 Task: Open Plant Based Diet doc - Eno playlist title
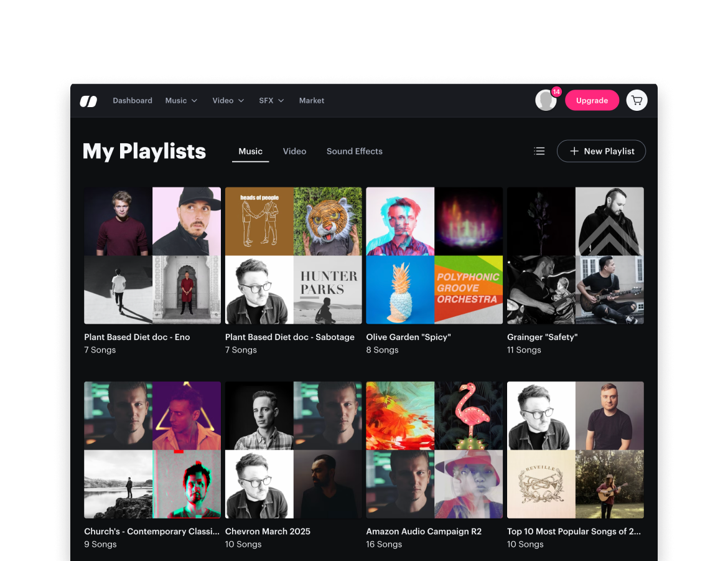pyautogui.click(x=137, y=337)
